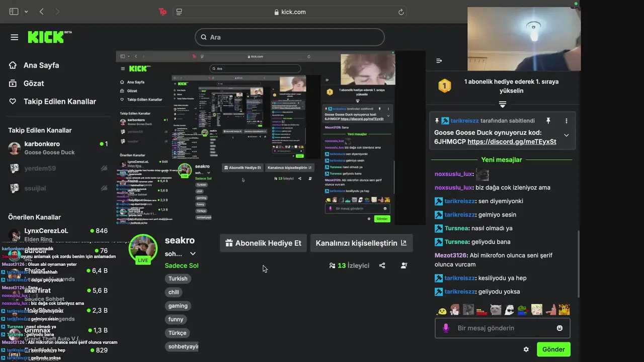Select the Turkish tag
Viewport: 644px width, 362px height.
[x=178, y=279]
